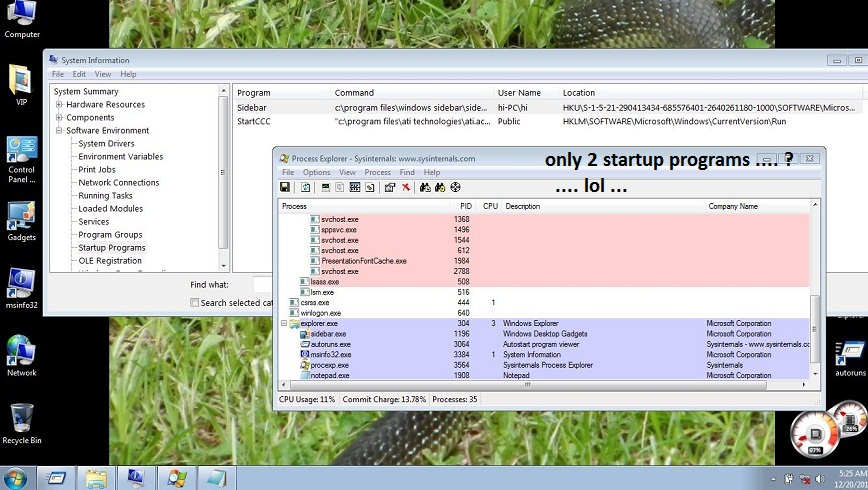Click the CPU Usage 11% status bar entry
868x490 pixels.
click(x=307, y=399)
